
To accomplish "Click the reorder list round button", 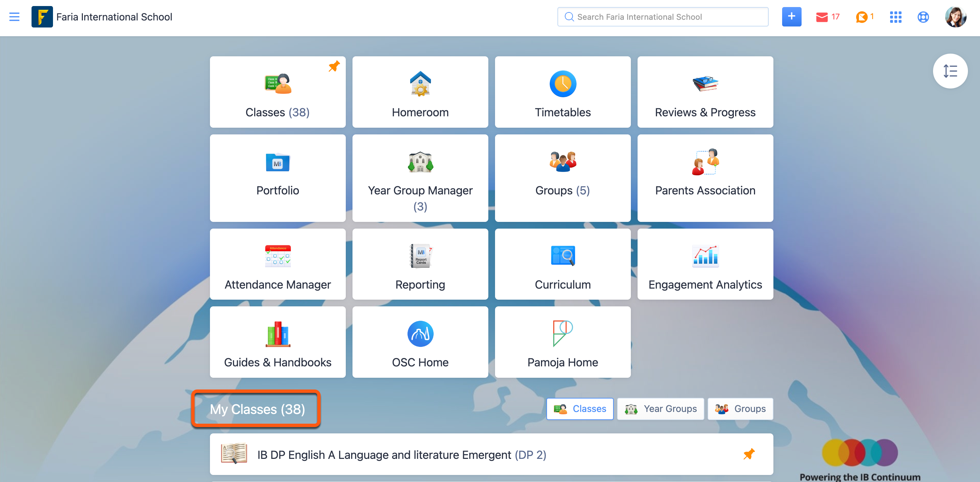I will coord(950,71).
